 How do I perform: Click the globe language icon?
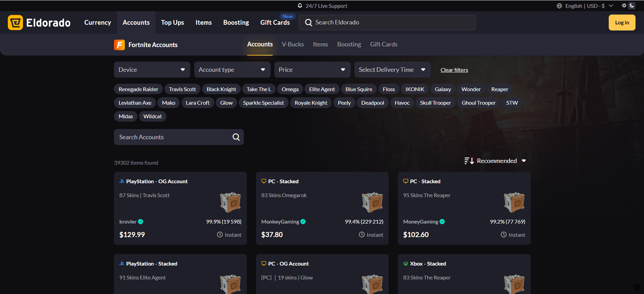point(559,6)
